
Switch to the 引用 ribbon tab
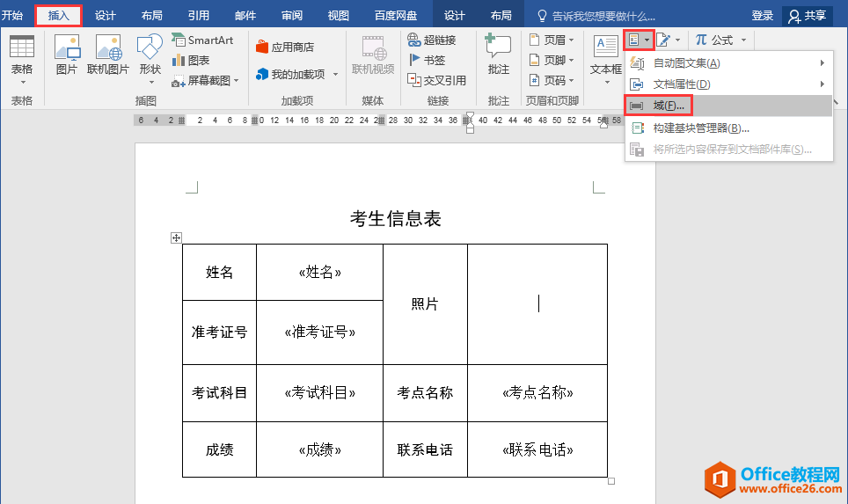(x=199, y=16)
